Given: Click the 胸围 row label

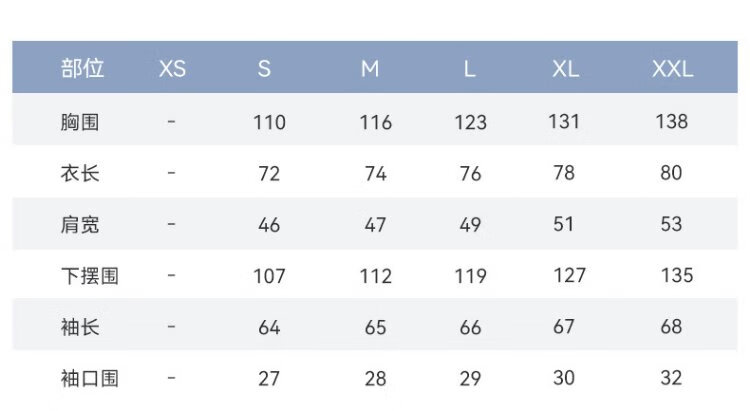Looking at the screenshot, I should click(x=80, y=122).
